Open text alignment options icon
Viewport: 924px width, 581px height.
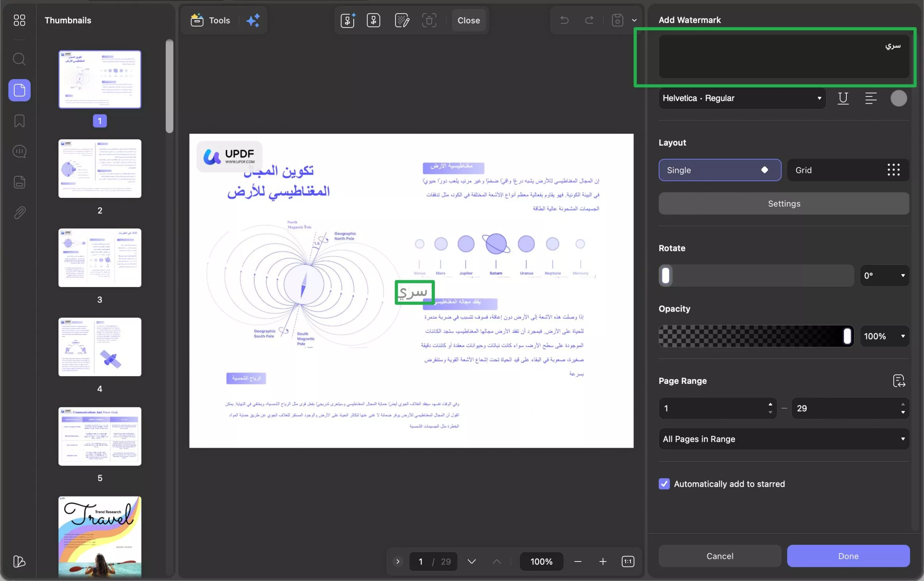pos(871,98)
